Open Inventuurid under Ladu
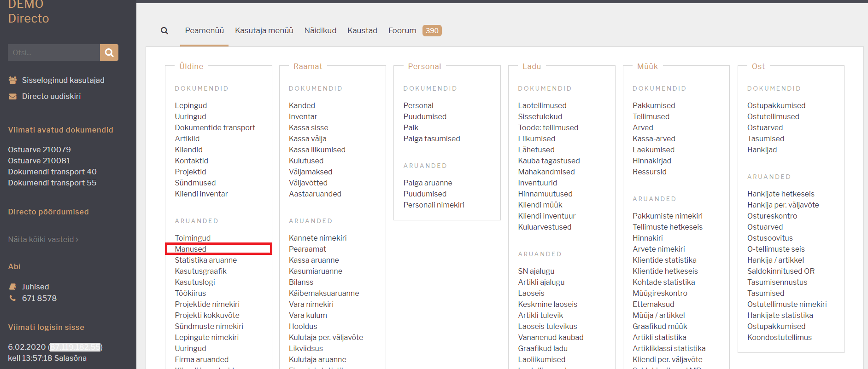The height and width of the screenshot is (369, 868). (537, 183)
